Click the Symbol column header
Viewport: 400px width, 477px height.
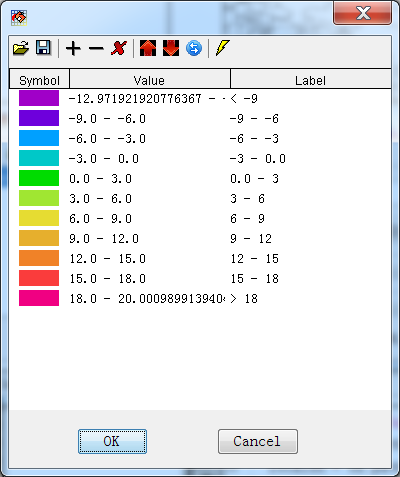pyautogui.click(x=39, y=79)
